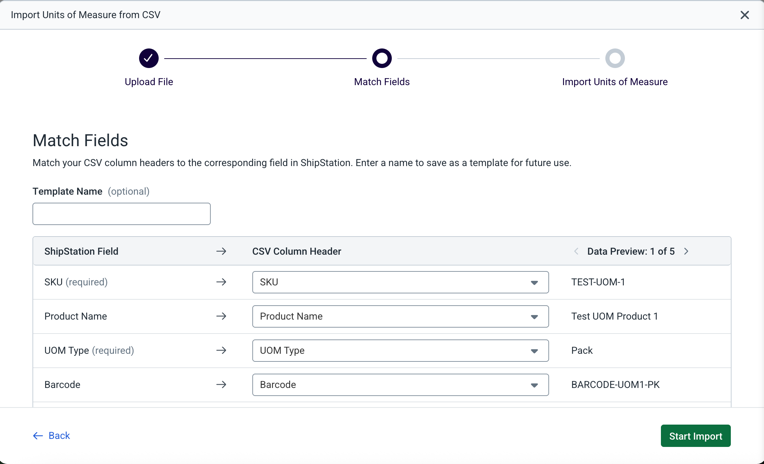Image resolution: width=764 pixels, height=464 pixels.
Task: Click the BARCODE-UOM1-PK preview value
Action: coord(615,385)
